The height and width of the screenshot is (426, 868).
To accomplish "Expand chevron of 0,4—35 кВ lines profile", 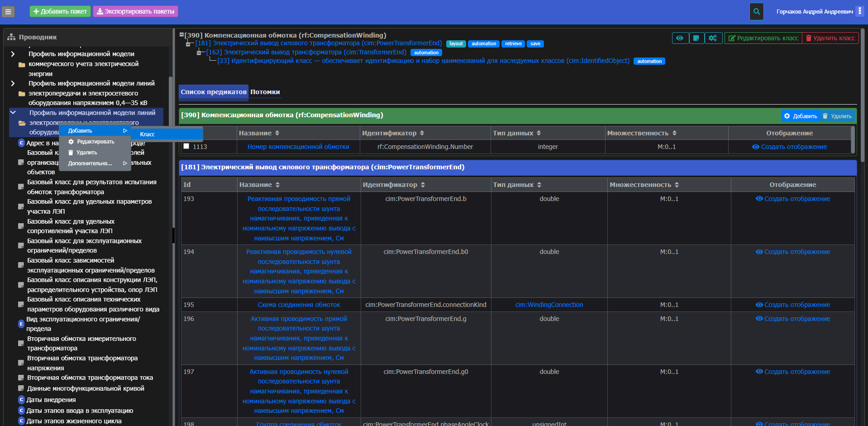I will [x=13, y=83].
